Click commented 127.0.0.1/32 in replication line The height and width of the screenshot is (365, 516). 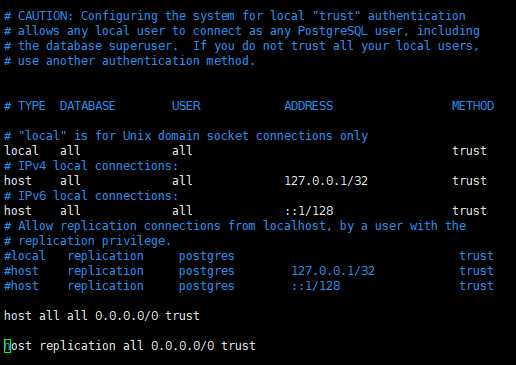(333, 271)
